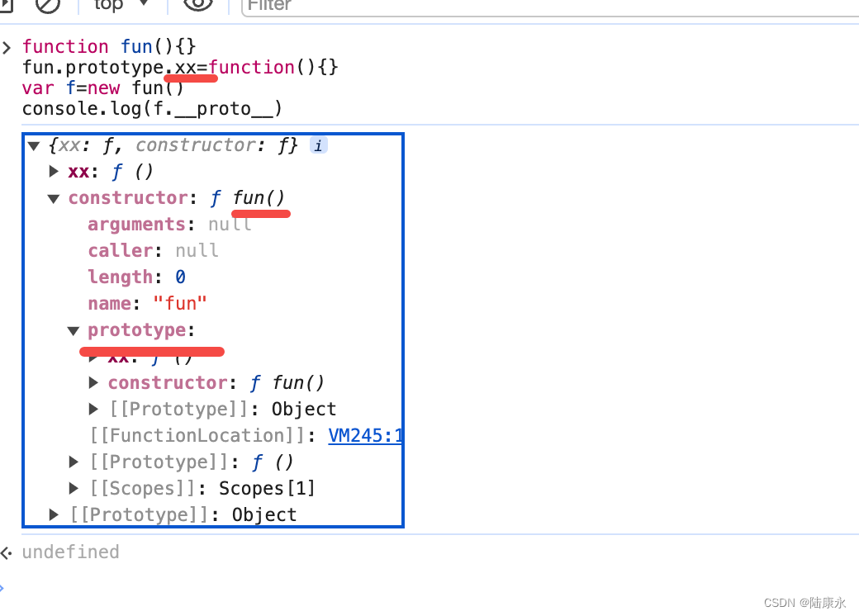Image resolution: width=859 pixels, height=616 pixels.
Task: Click the 'function fun(){}' code line
Action: click(109, 46)
